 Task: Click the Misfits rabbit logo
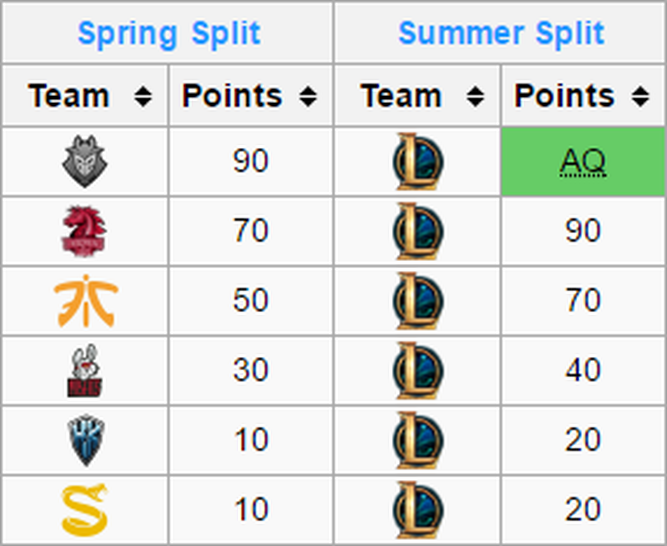click(x=85, y=370)
